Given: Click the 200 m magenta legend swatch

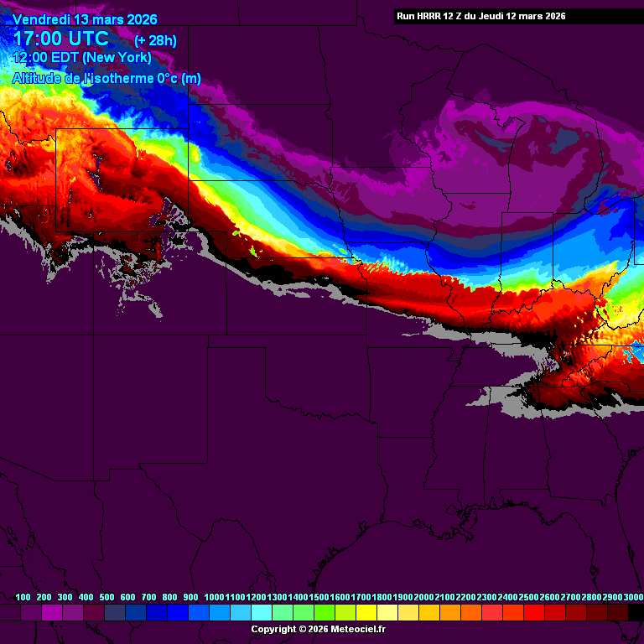Looking at the screenshot, I should click(x=52, y=613).
